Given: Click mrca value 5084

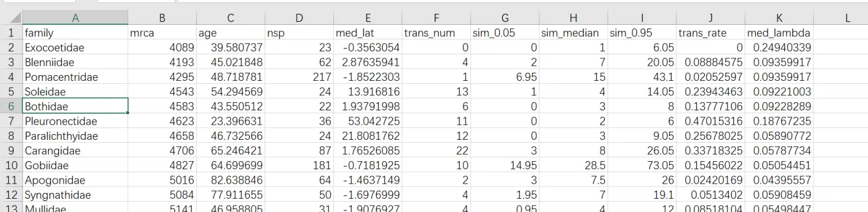Looking at the screenshot, I should tap(162, 195).
